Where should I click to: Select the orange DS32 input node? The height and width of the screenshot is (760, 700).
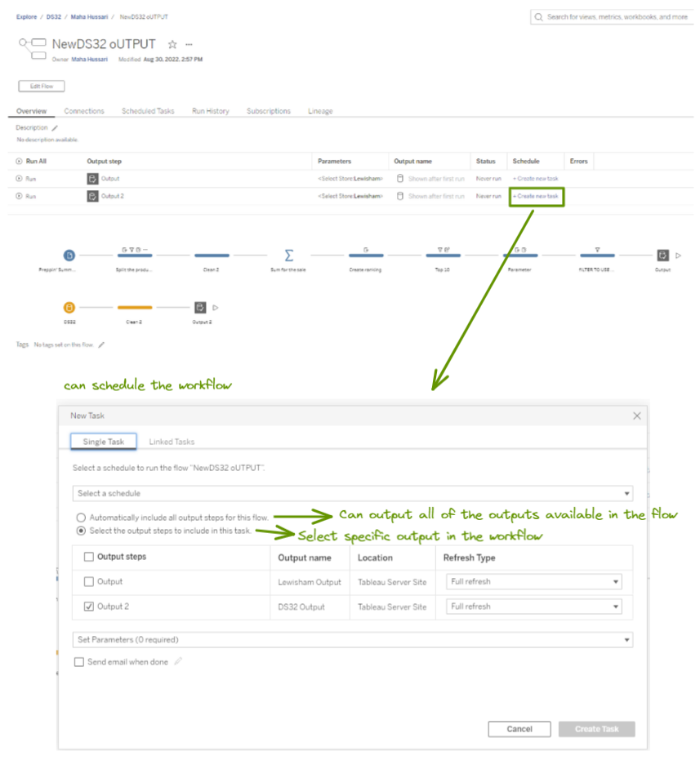[69, 307]
